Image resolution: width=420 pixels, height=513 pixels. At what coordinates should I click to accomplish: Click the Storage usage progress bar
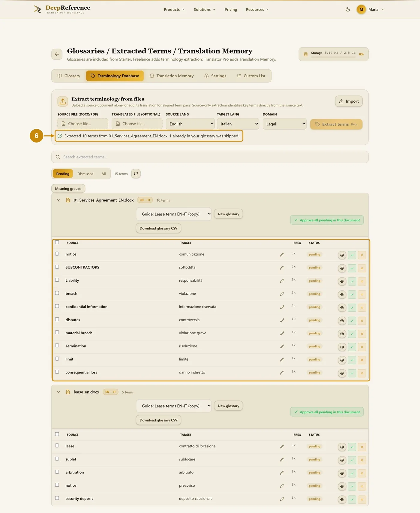tap(333, 57)
